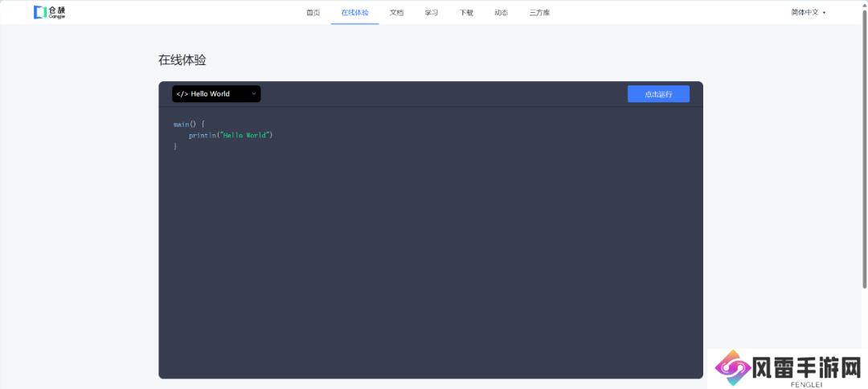Go to the 文档 docs tab
This screenshot has height=389, width=868.
tap(396, 13)
